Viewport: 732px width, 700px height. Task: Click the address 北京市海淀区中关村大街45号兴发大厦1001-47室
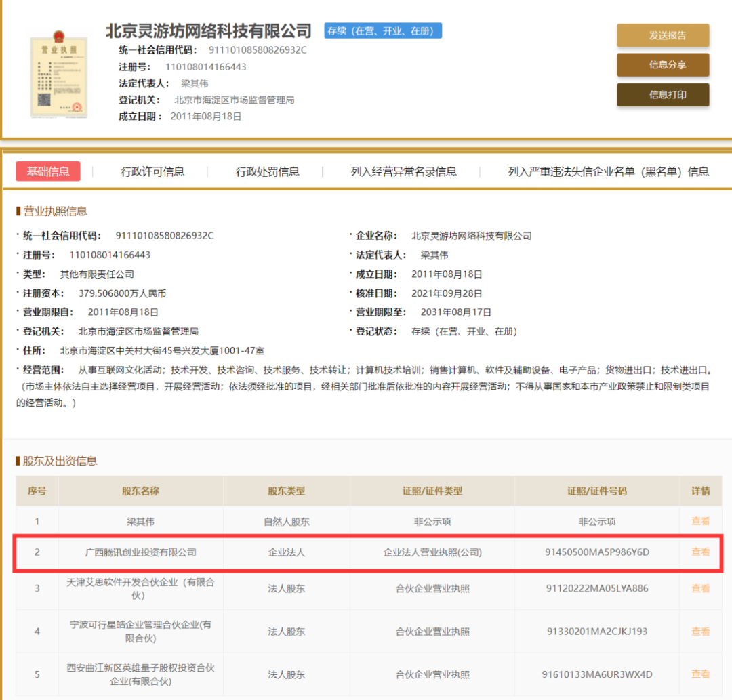click(162, 350)
